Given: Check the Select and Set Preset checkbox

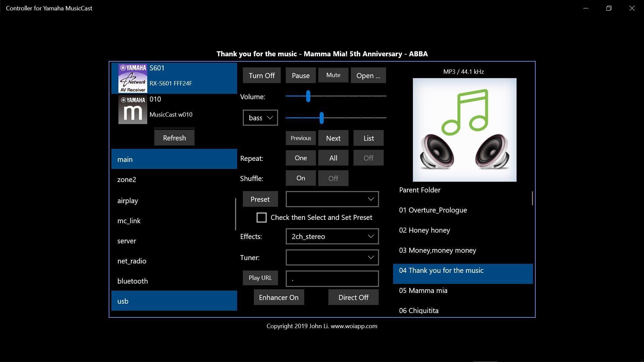Looking at the screenshot, I should (x=261, y=218).
